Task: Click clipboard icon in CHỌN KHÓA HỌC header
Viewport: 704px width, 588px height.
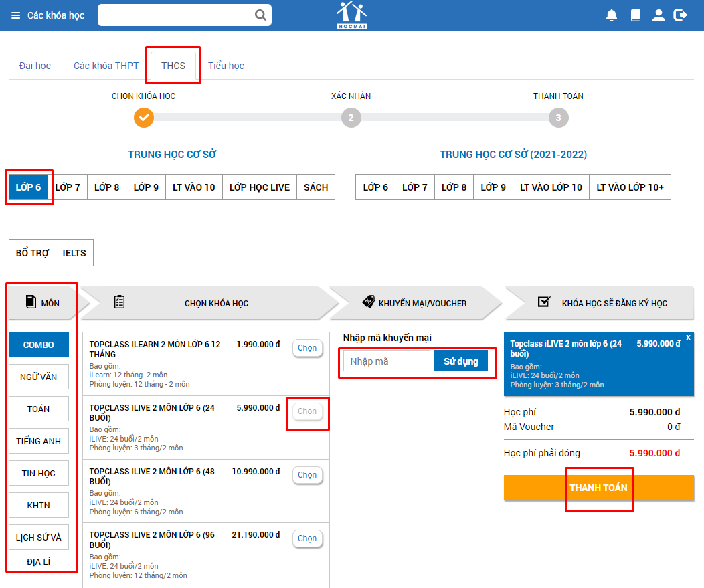Action: [119, 302]
